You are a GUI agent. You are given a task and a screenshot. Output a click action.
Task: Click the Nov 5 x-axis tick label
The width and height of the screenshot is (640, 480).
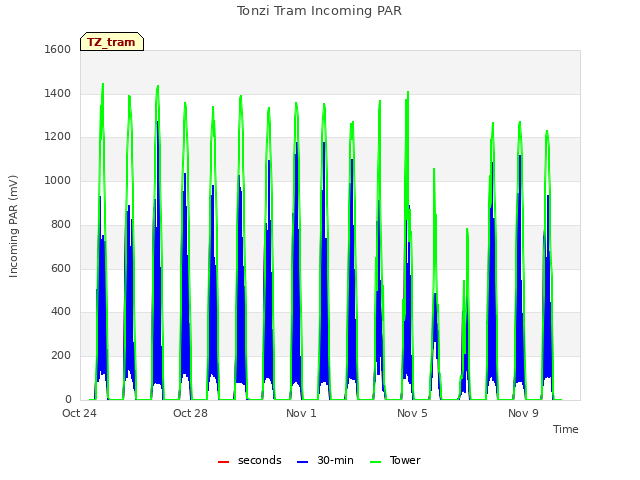[412, 413]
